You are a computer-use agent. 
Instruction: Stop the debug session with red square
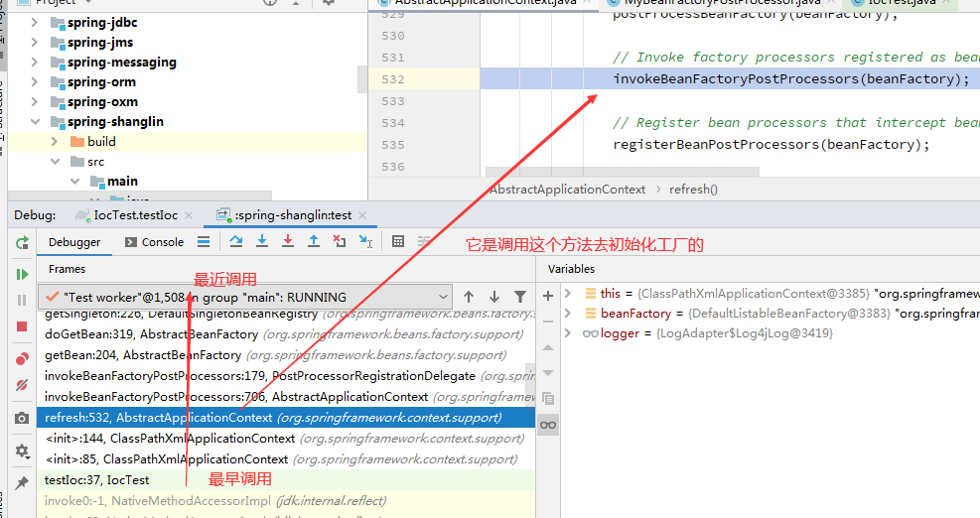(22, 326)
